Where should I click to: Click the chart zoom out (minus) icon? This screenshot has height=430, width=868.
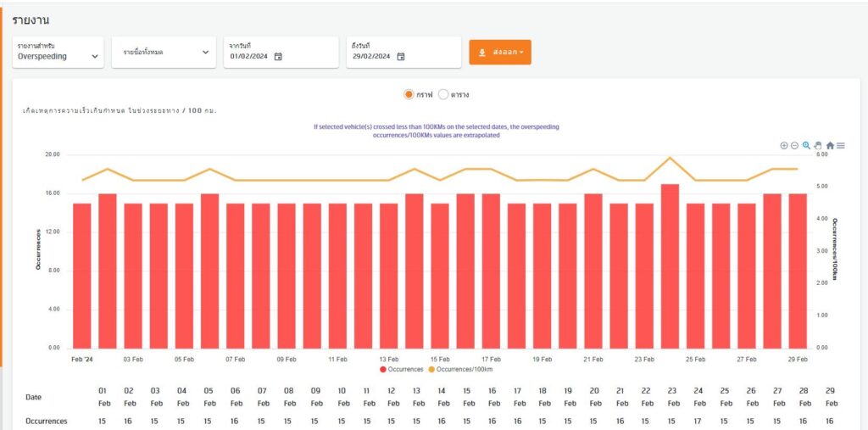pyautogui.click(x=795, y=146)
